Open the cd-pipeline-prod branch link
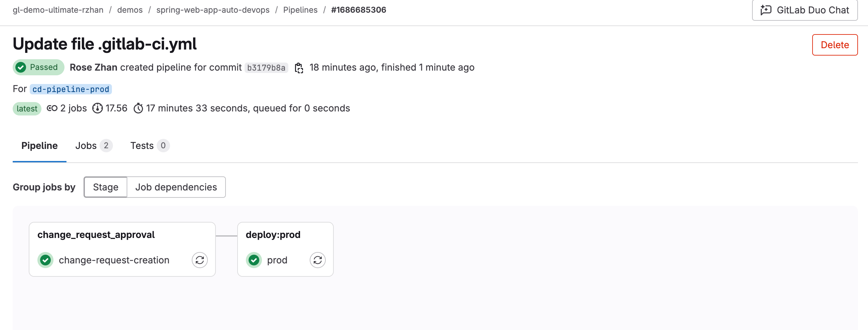Screen dimensions: 868x330 click(x=71, y=89)
